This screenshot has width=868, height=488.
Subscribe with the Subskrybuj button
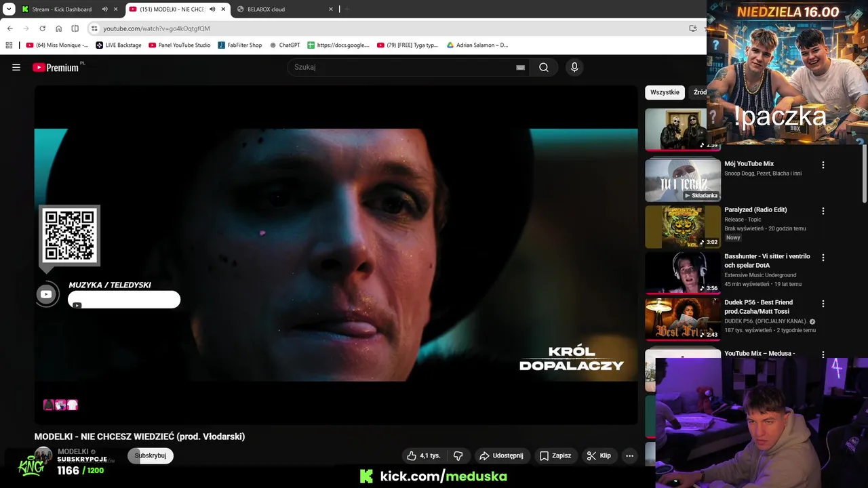pos(151,455)
